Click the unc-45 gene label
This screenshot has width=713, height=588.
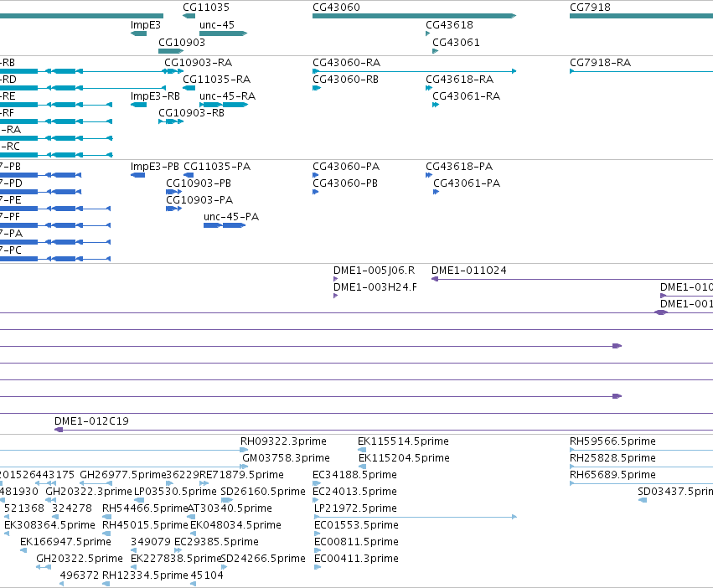(x=217, y=25)
